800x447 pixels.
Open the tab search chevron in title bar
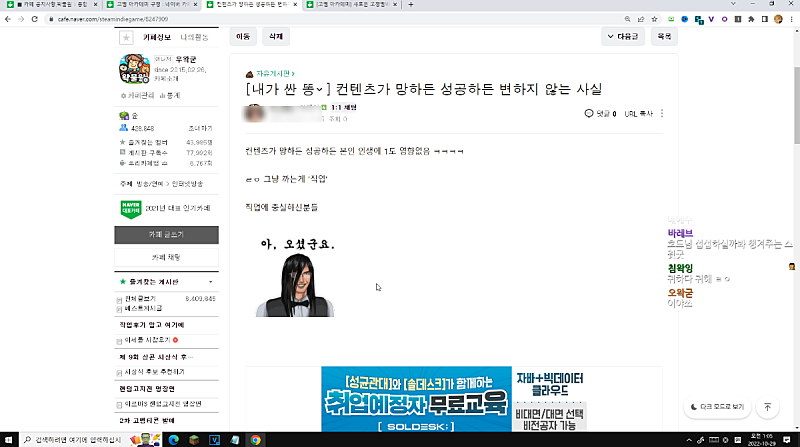coord(733,4)
